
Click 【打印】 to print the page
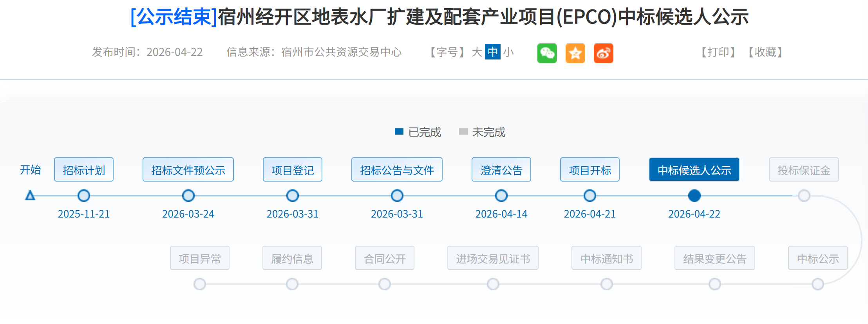tap(718, 52)
